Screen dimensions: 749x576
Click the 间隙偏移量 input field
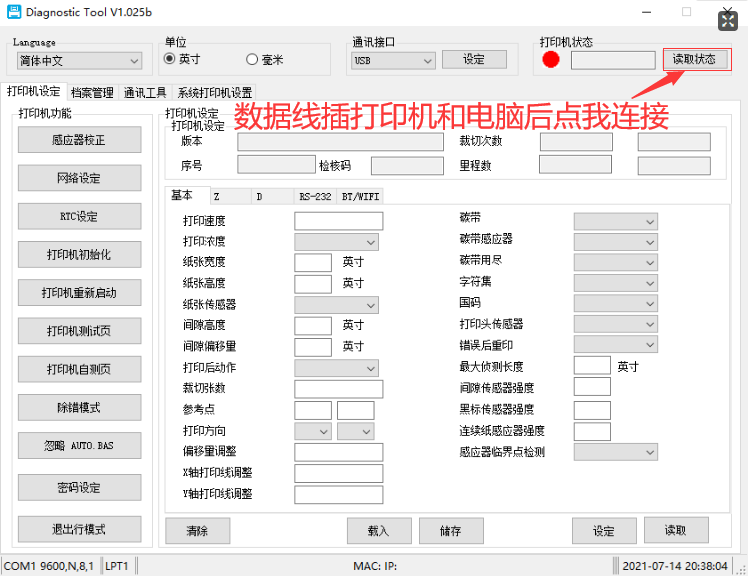pyautogui.click(x=313, y=347)
